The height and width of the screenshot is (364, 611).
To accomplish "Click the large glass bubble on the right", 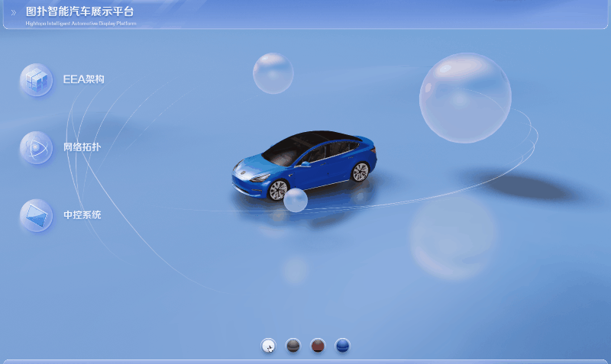I will click(465, 98).
